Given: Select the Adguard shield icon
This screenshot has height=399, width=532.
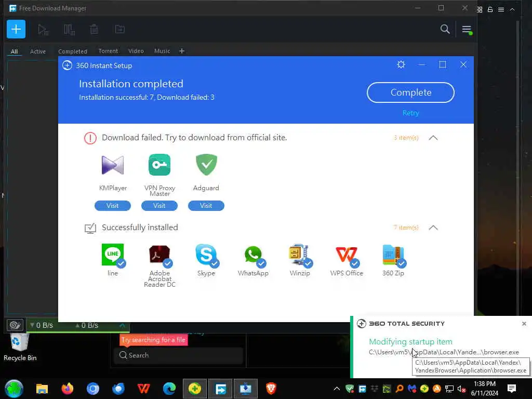Looking at the screenshot, I should (206, 165).
